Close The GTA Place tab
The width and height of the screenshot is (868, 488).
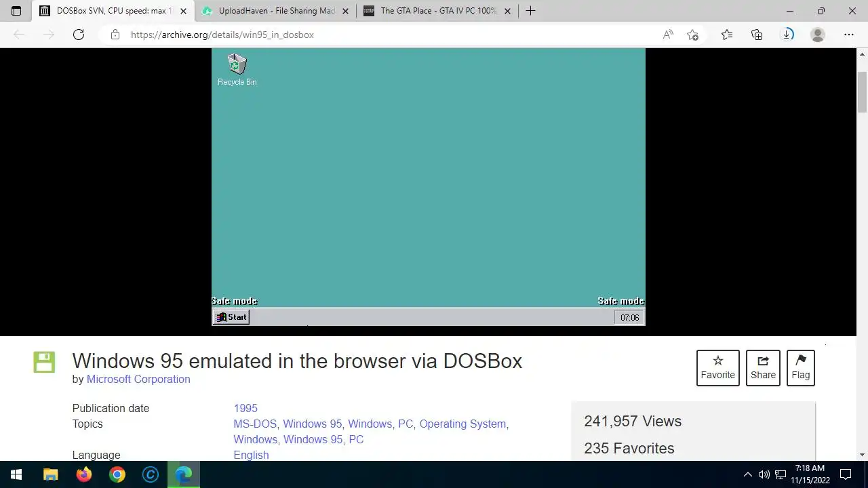coord(508,11)
